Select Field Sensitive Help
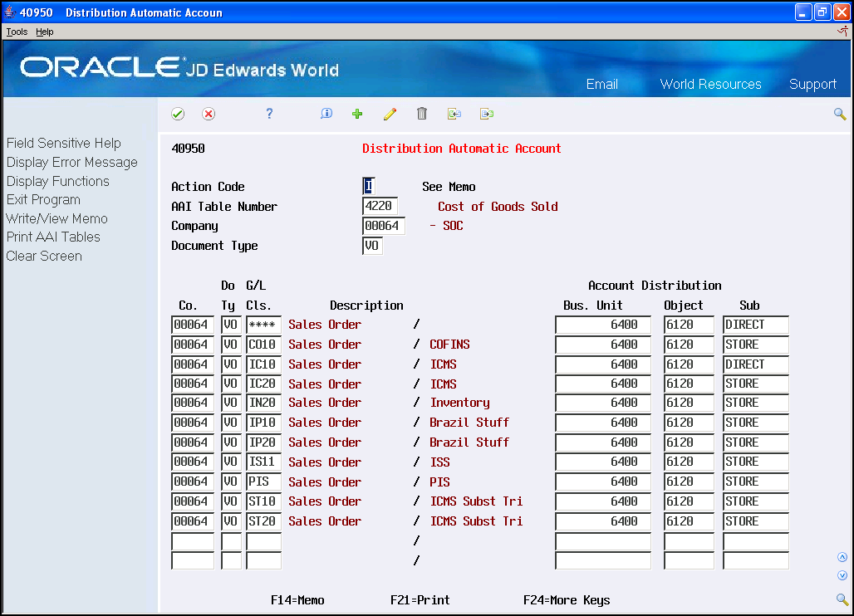 click(x=64, y=143)
